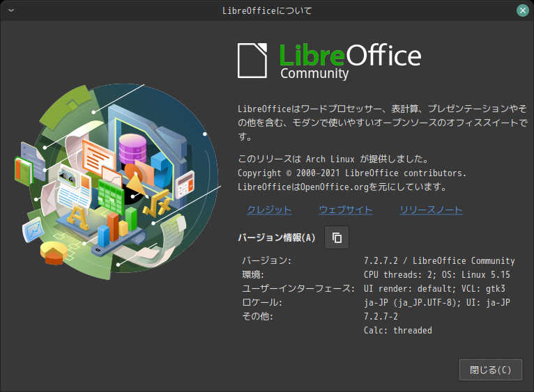Click version text '7.2.7.2 / LibreOffice Community'

tap(439, 261)
